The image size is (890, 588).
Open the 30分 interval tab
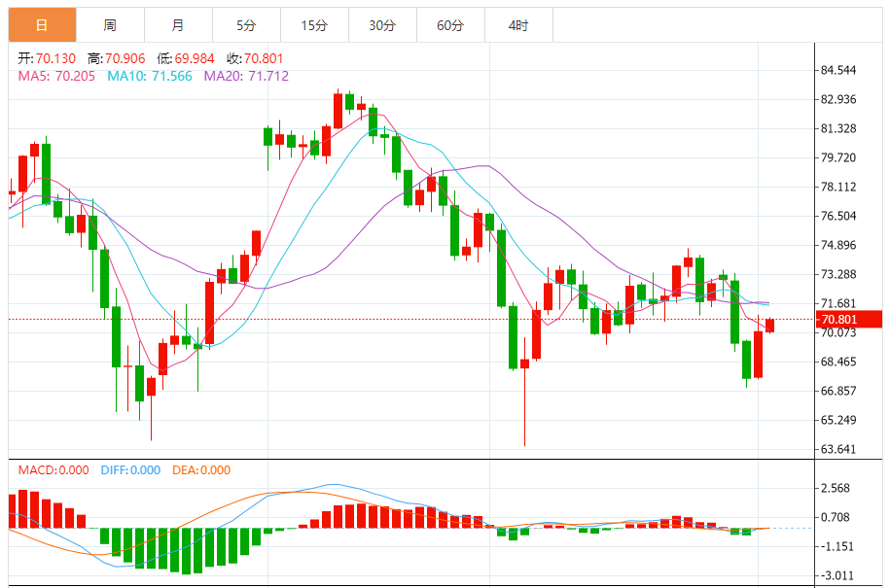pos(382,25)
